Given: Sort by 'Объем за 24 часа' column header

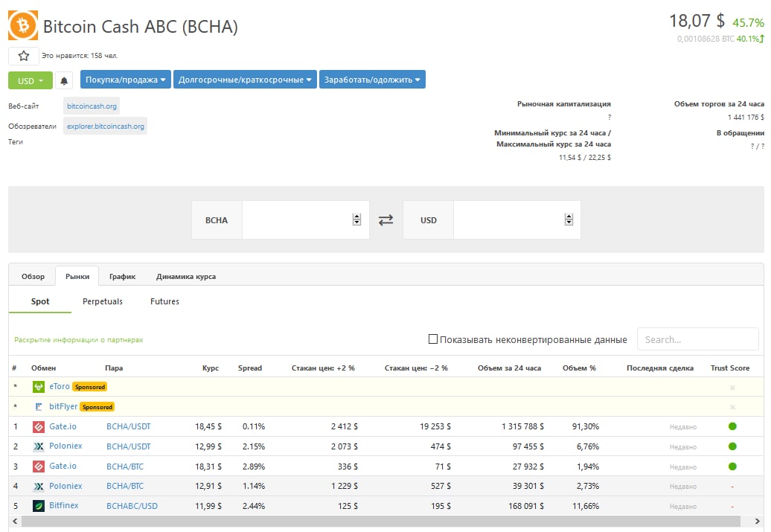Looking at the screenshot, I should tap(509, 368).
